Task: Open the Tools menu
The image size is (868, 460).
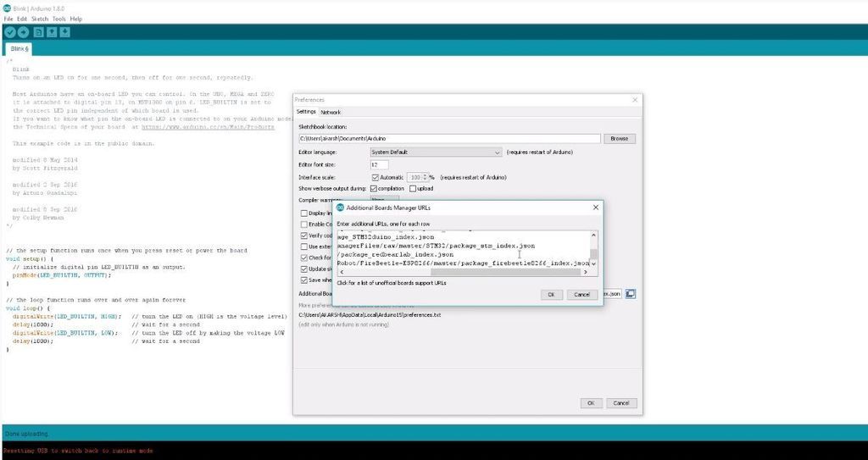Action: tap(58, 19)
